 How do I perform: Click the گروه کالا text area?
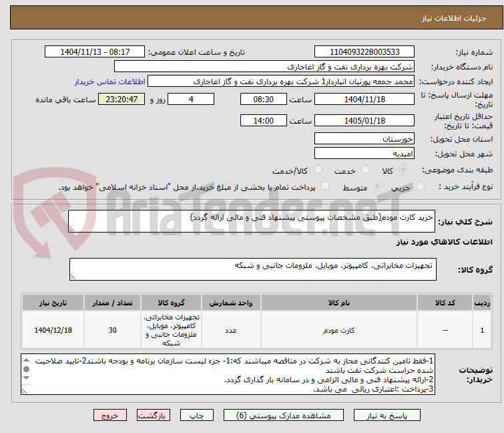[252, 269]
